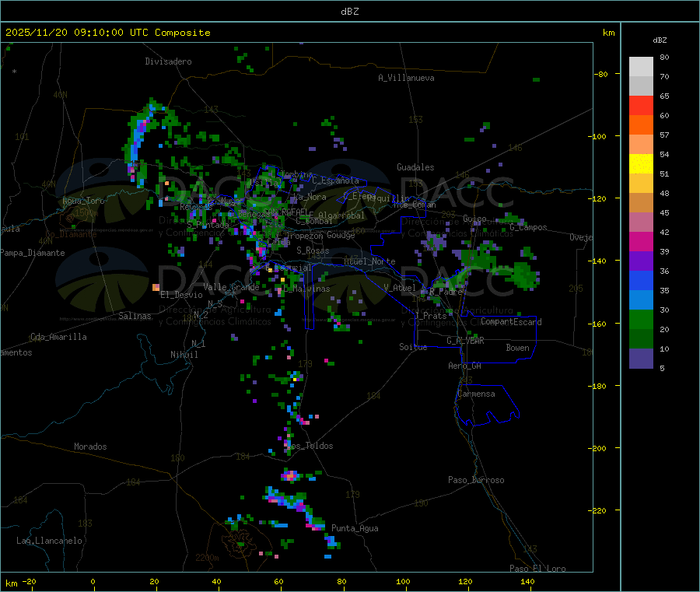
Task: Click the Goico location label
Action: 475,219
